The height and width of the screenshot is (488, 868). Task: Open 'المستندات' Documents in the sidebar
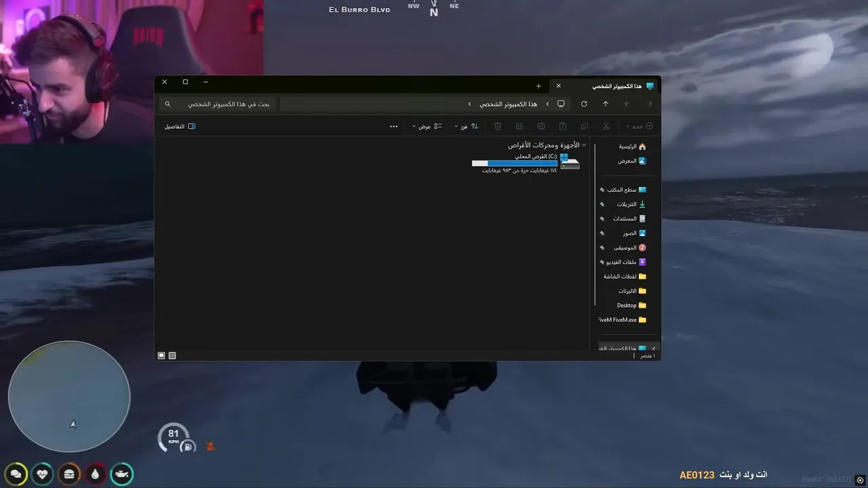click(x=629, y=218)
